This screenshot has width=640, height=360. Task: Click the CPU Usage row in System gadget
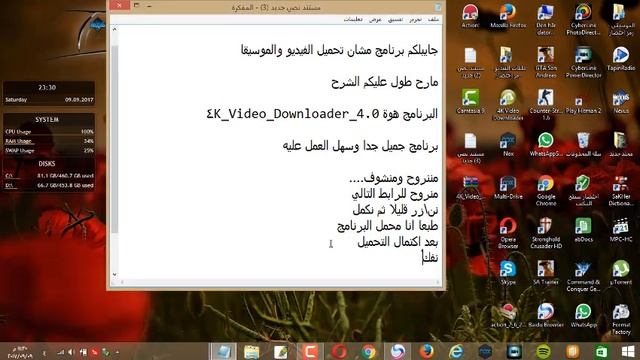(49, 131)
